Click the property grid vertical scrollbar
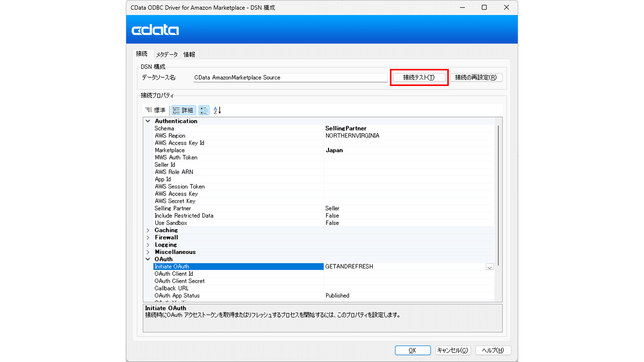 pos(498,196)
